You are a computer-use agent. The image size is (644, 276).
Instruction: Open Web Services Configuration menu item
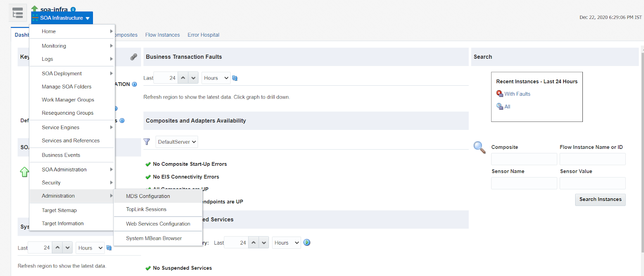(x=158, y=224)
